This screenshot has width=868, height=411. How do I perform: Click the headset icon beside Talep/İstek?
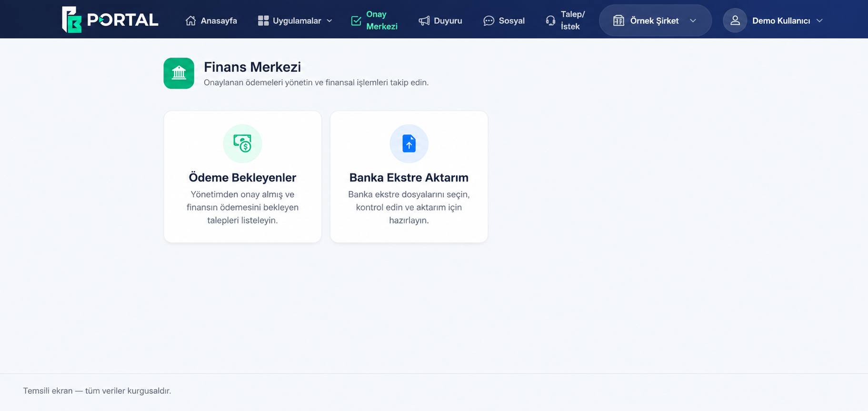(550, 20)
